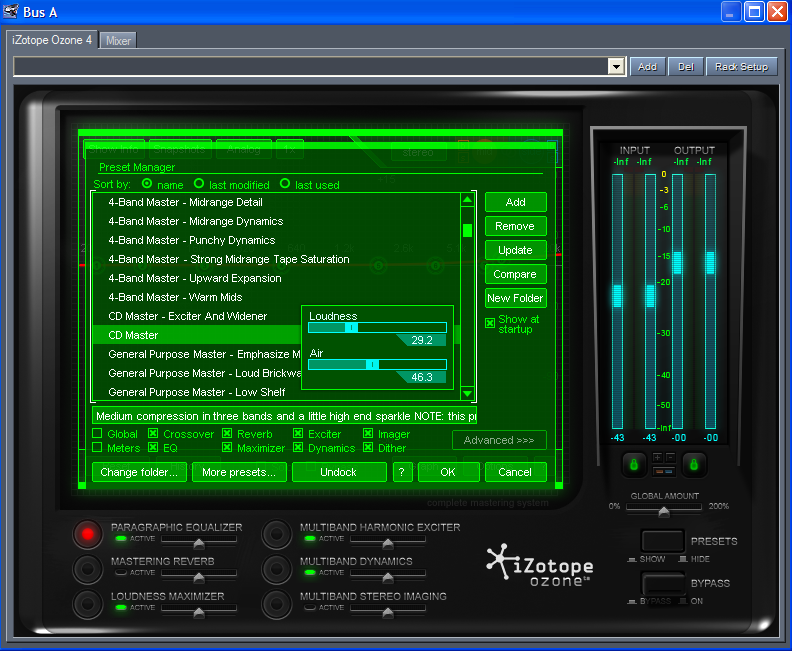Select the Loudness Maximizer module button
The width and height of the screenshot is (792, 651).
87,604
